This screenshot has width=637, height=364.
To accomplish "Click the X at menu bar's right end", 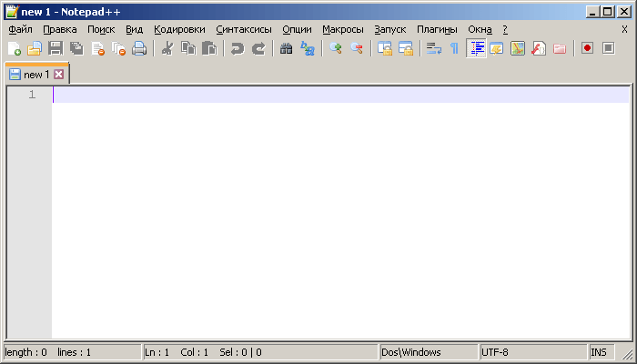I will coord(624,29).
